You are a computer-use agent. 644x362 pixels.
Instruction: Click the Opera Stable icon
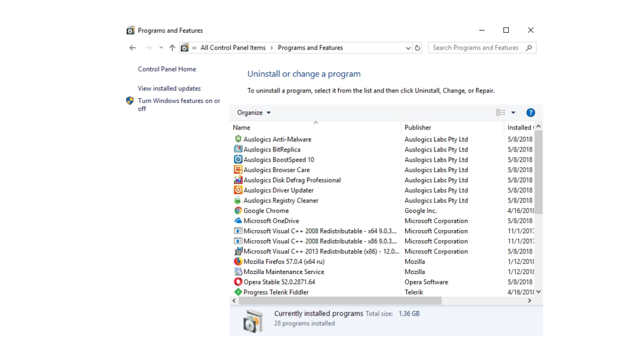[238, 282]
